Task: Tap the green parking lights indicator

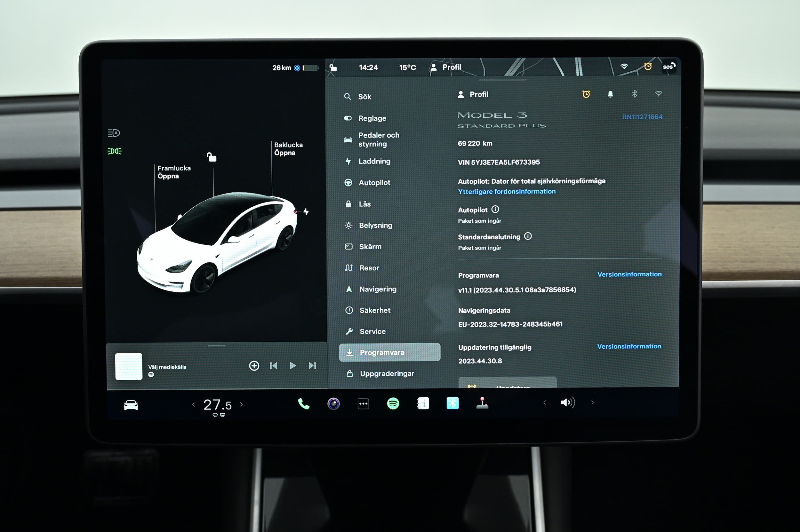Action: pyautogui.click(x=114, y=151)
